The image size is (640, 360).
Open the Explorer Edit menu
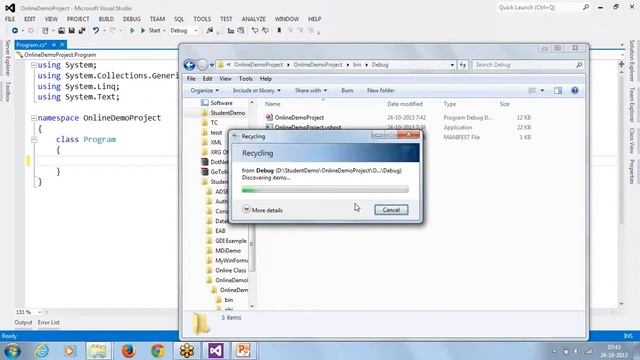point(207,79)
